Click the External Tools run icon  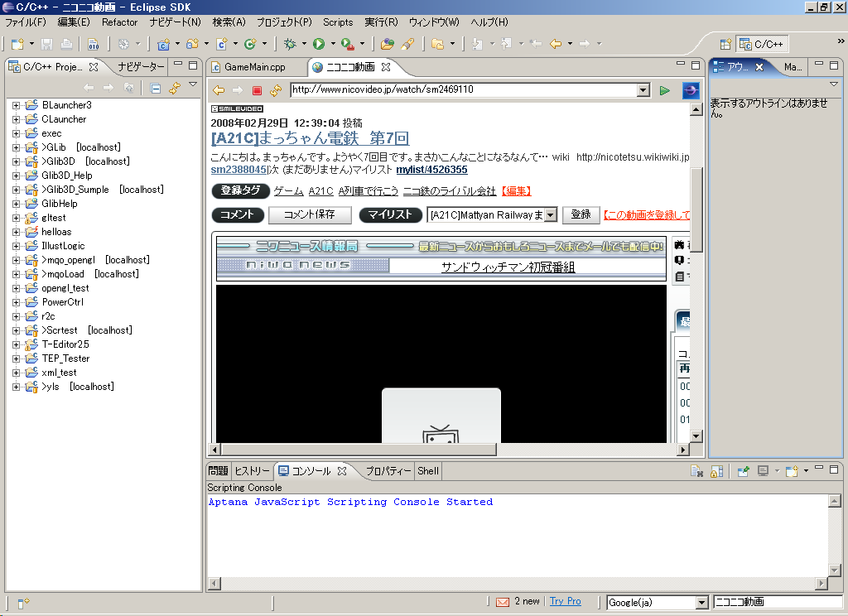[x=348, y=44]
